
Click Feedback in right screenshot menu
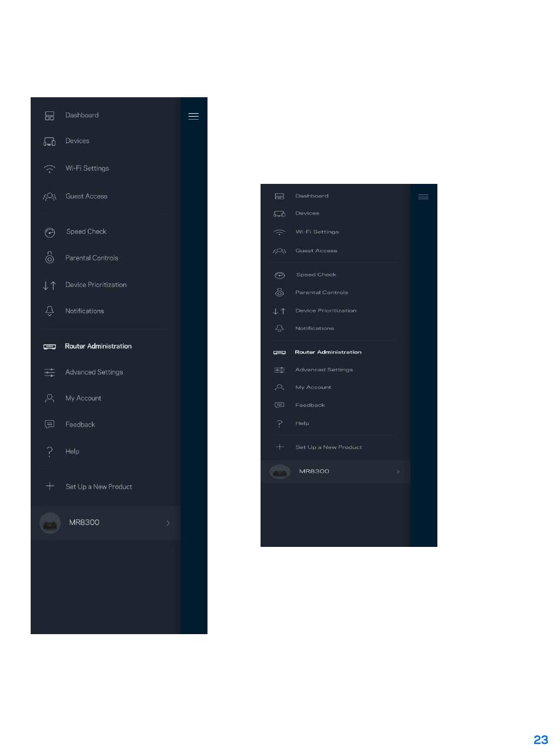tap(310, 405)
